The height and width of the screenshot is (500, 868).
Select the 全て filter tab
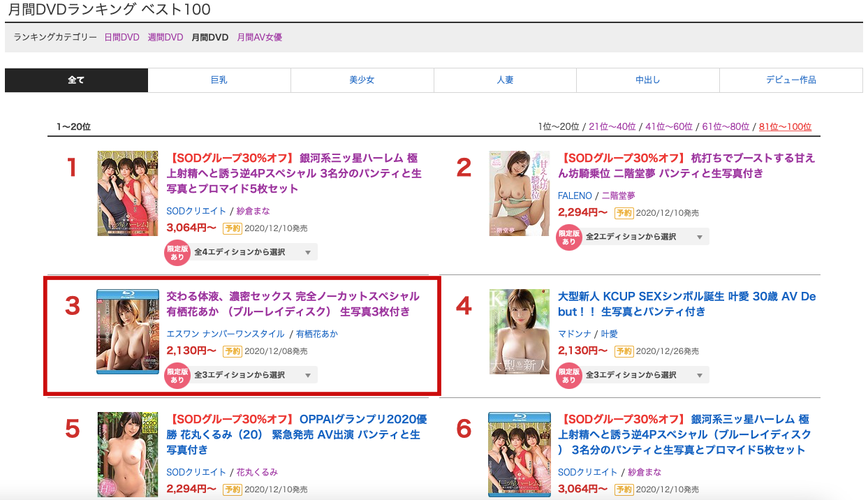tap(76, 80)
